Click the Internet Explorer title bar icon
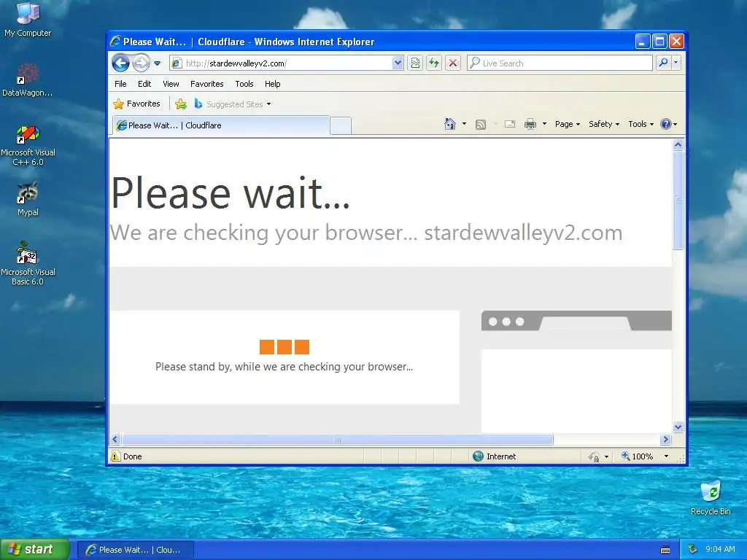Viewport: 747px width, 560px height. (115, 41)
